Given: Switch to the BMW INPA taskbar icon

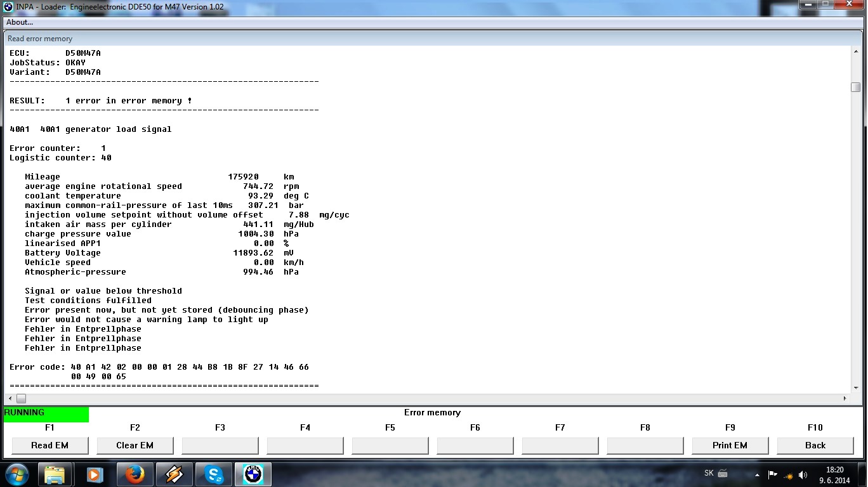Looking at the screenshot, I should tap(253, 474).
